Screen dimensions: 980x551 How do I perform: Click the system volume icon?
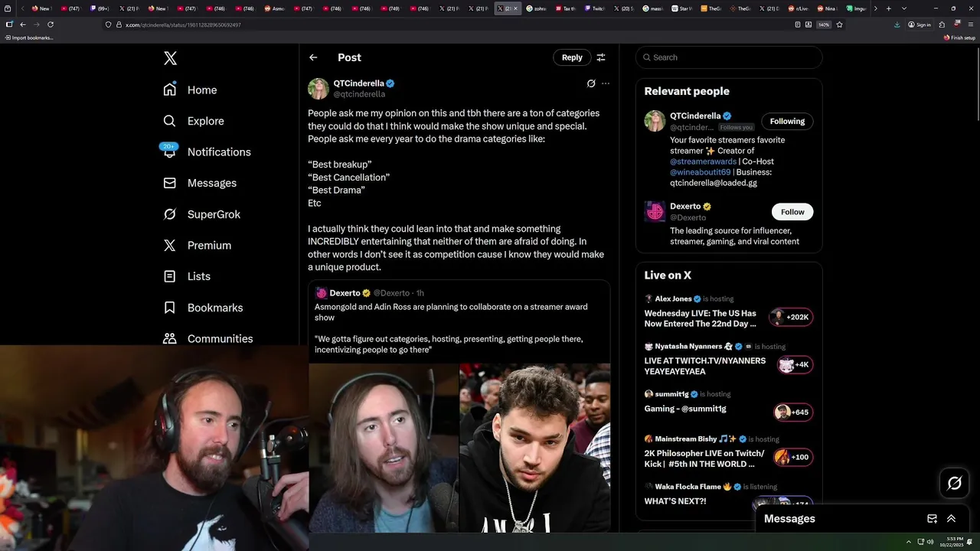pos(930,542)
